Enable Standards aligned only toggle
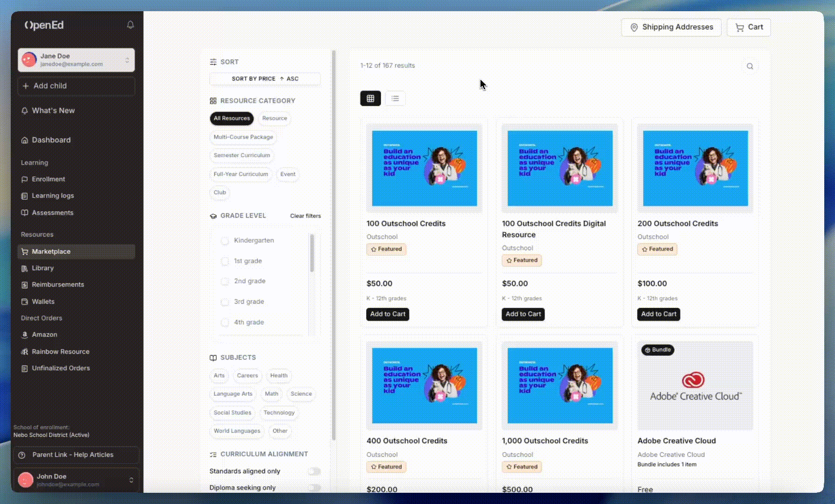The image size is (835, 504). (x=314, y=471)
